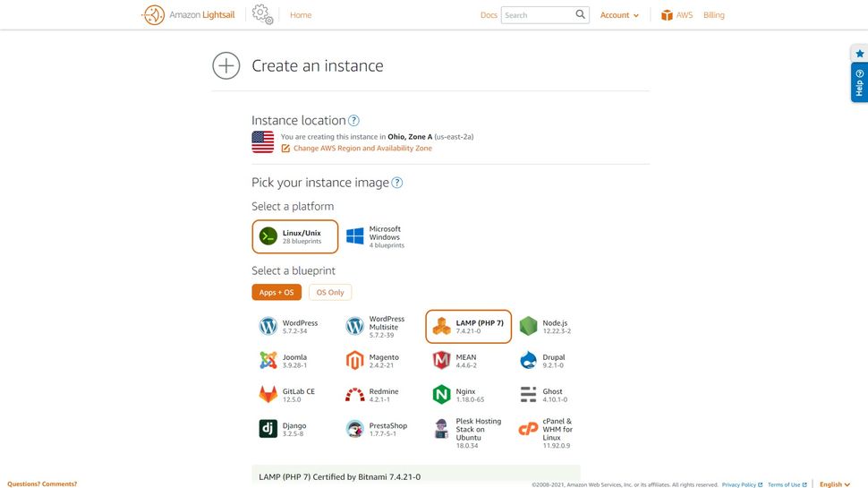Image resolution: width=868 pixels, height=488 pixels.
Task: Choose the WordPress Multisite blueprint
Action: coord(381,326)
